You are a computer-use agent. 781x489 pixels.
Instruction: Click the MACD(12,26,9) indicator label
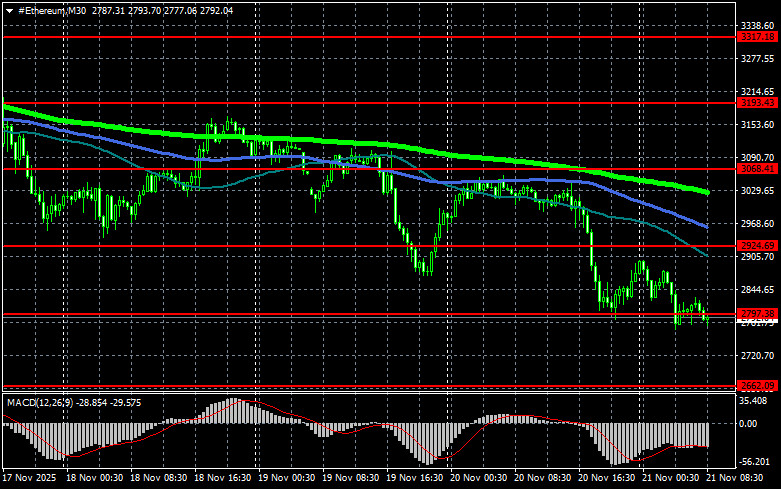(39, 402)
